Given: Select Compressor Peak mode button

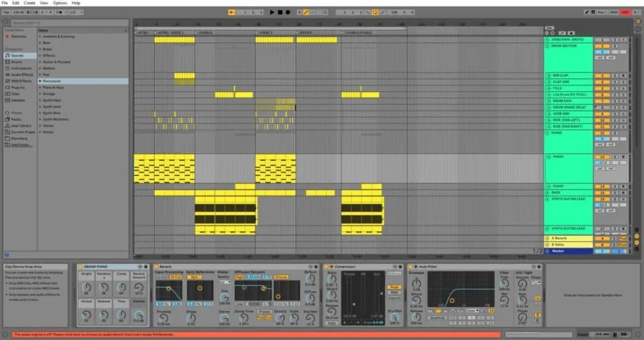Looking at the screenshot, I should (x=394, y=287).
